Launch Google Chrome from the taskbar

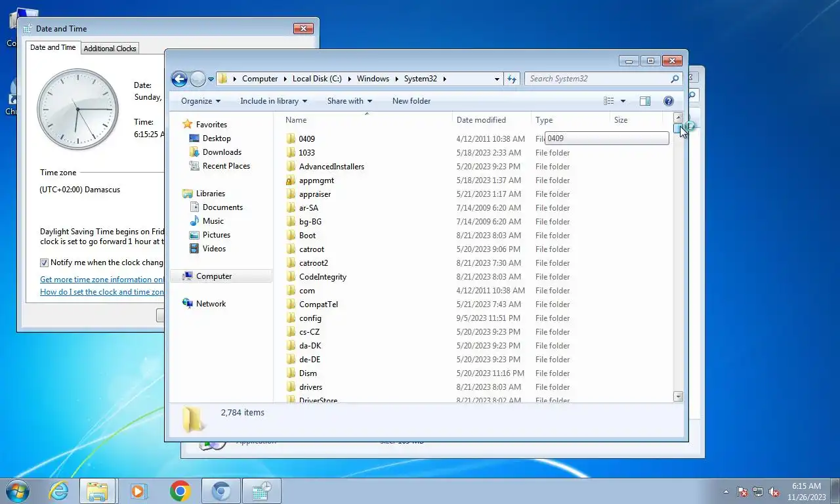coord(180,491)
